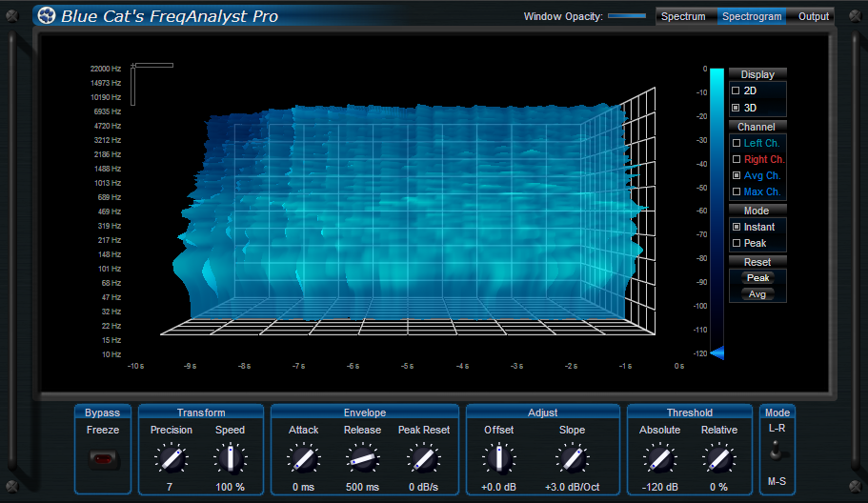Click the Envelope panel header

[x=365, y=412]
